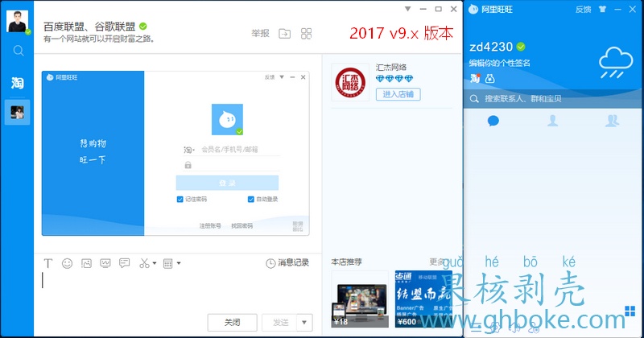Click the Taobao 淘 icon under signature
The image size is (644, 338).
click(475, 78)
